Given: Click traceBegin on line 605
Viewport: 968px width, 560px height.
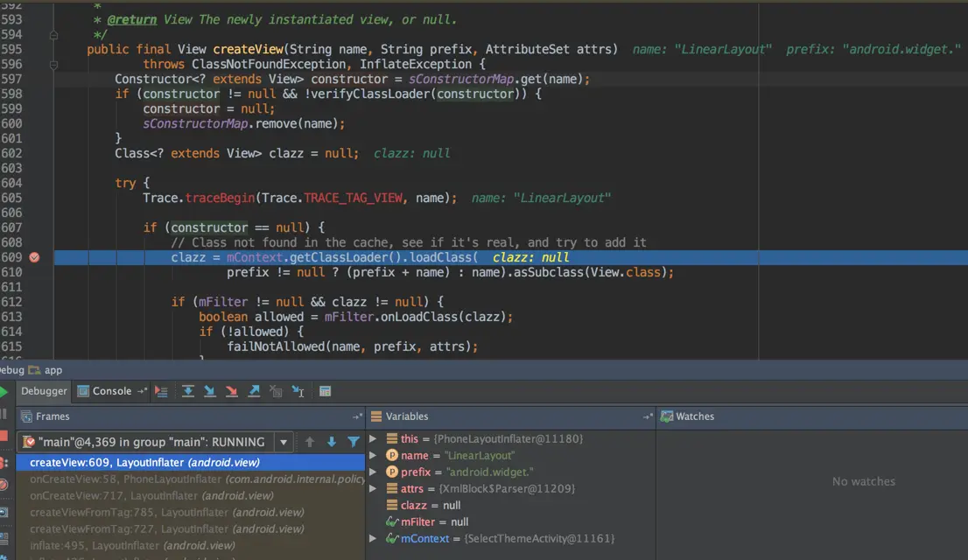Looking at the screenshot, I should 220,199.
